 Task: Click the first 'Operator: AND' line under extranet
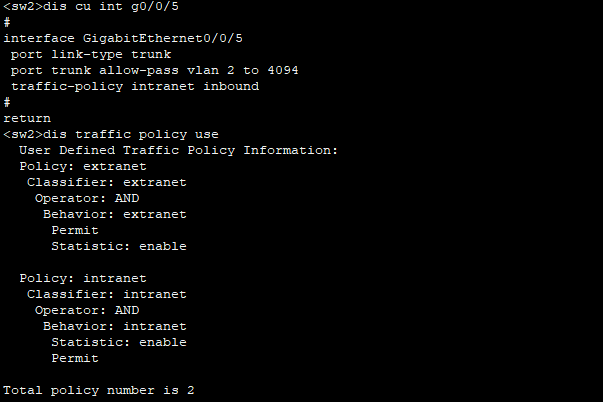point(87,198)
